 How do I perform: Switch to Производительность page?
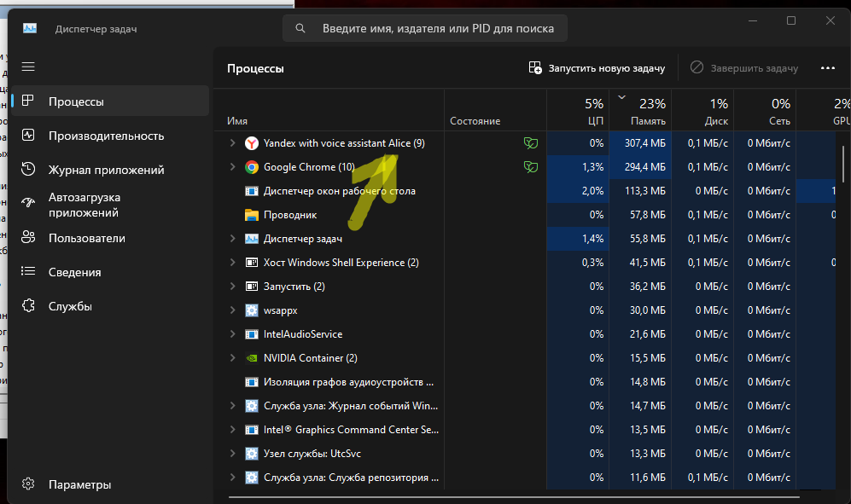tap(110, 136)
